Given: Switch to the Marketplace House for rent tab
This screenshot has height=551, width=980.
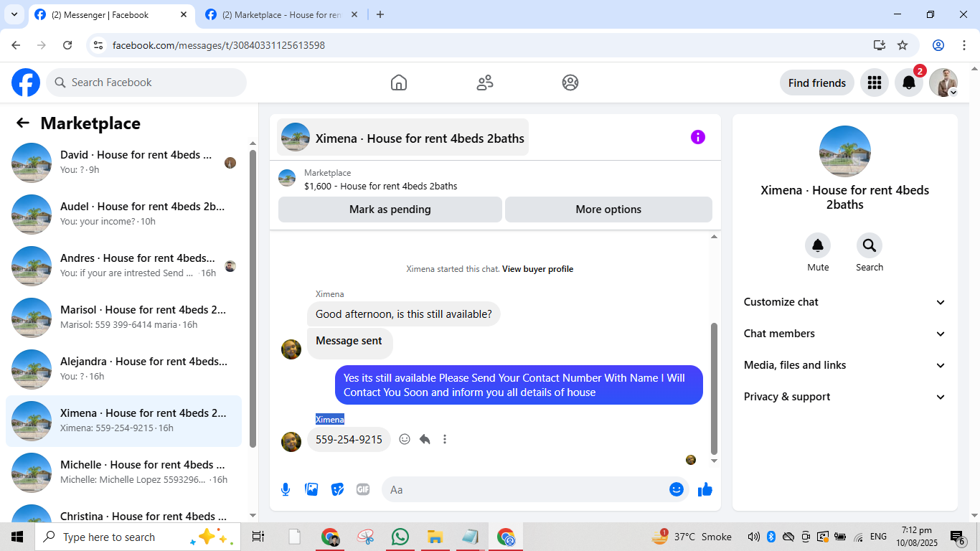Looking at the screenshot, I should (282, 14).
